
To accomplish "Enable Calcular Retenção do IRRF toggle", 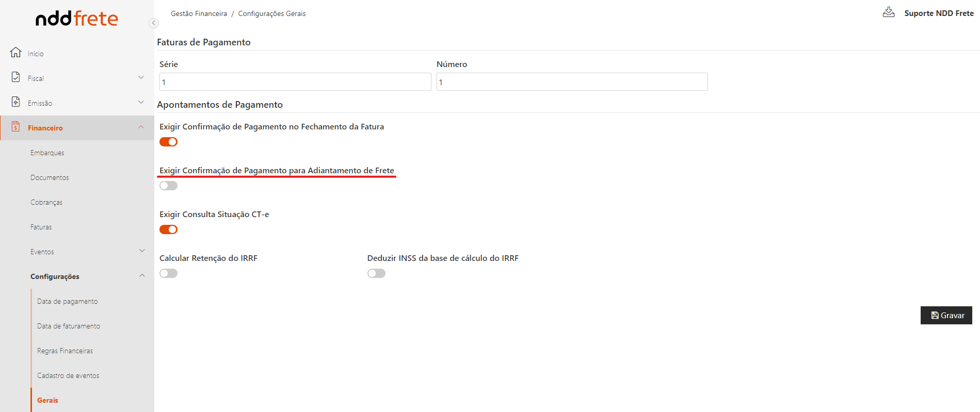I will click(168, 273).
